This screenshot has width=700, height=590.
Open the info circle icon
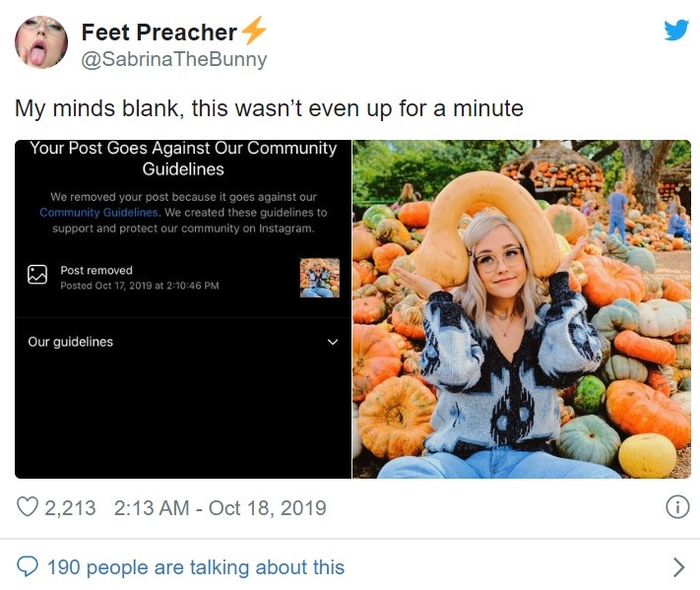click(x=676, y=507)
